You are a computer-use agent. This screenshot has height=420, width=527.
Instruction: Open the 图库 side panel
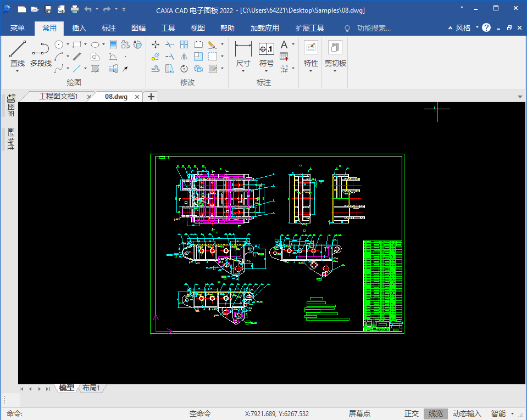click(x=11, y=105)
